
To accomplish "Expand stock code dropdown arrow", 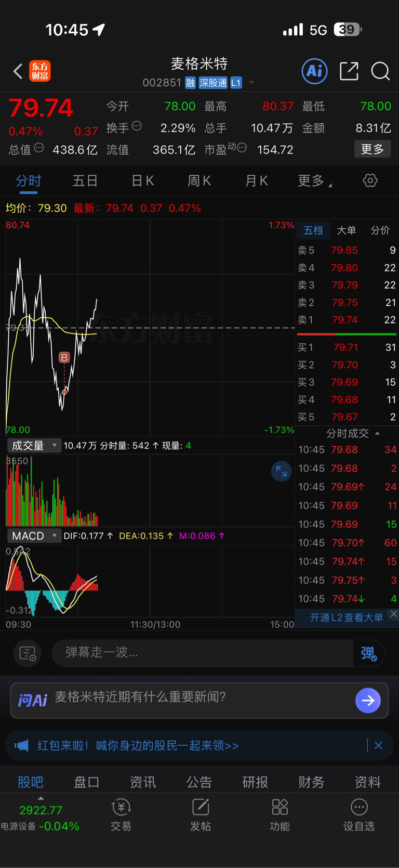I will point(251,83).
